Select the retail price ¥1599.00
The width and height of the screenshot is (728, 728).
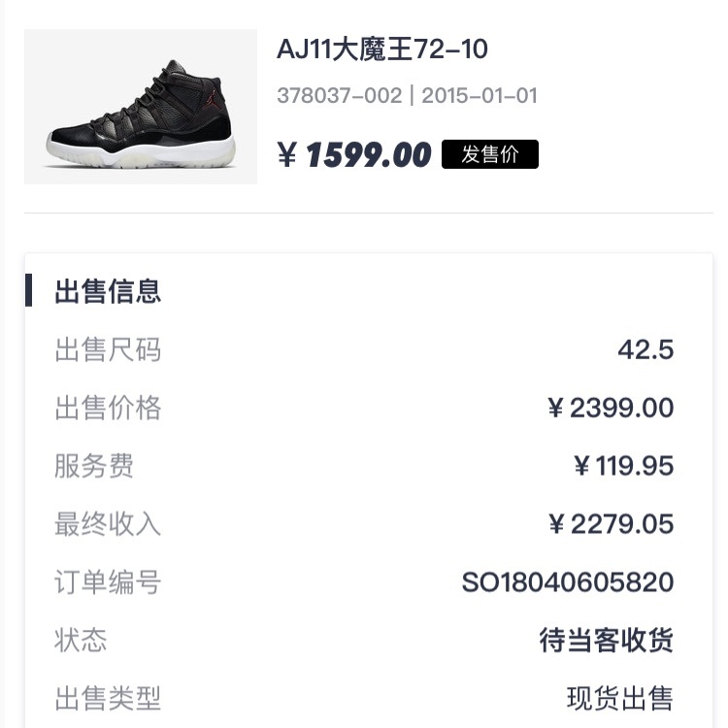pyautogui.click(x=354, y=154)
